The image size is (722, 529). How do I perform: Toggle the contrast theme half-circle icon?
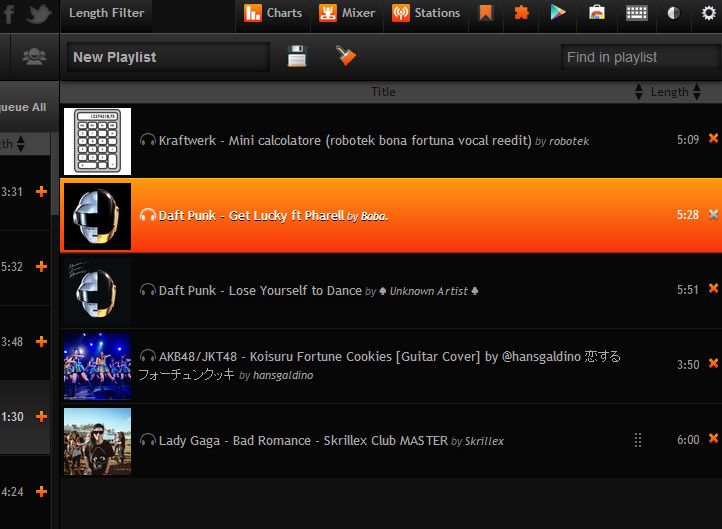(673, 13)
